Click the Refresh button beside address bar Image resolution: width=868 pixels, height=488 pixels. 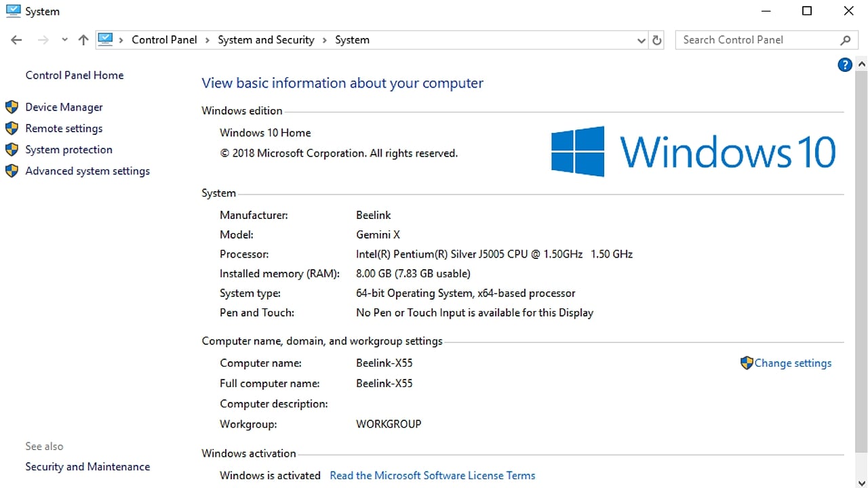click(x=656, y=40)
